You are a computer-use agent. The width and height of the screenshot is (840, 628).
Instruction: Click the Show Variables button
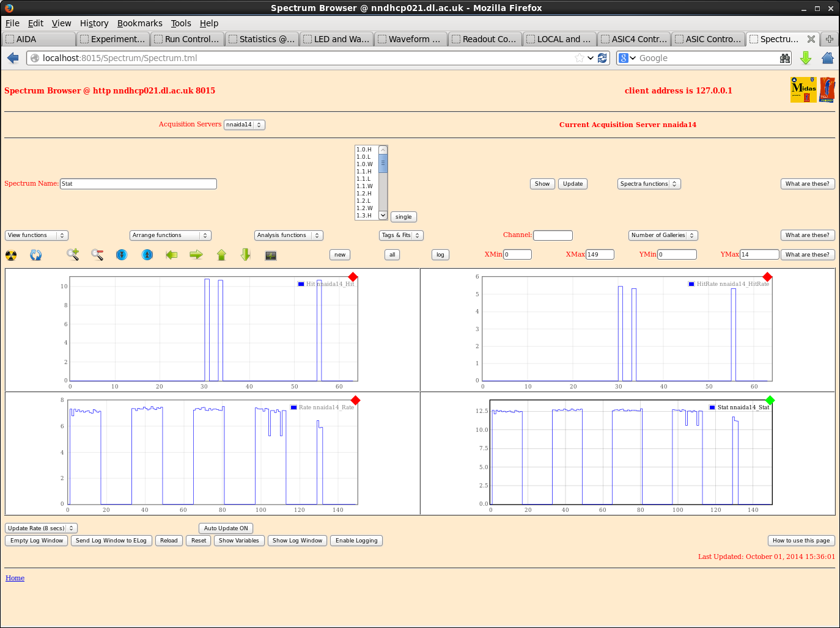(239, 541)
